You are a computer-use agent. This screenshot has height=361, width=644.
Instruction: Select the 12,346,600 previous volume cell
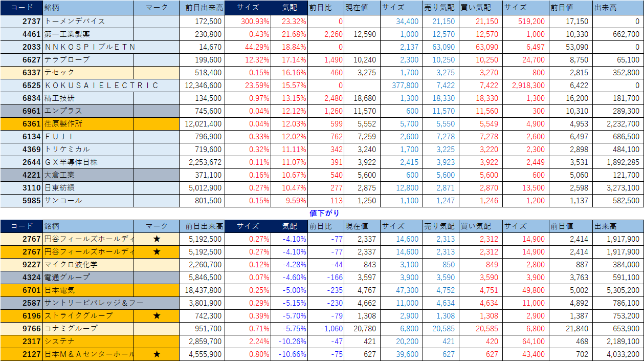tap(202, 86)
